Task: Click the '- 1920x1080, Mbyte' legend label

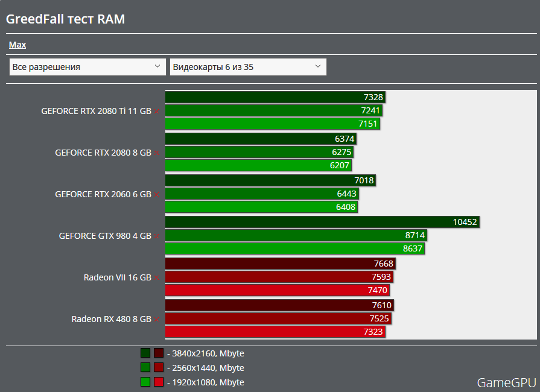Action: pos(206,382)
